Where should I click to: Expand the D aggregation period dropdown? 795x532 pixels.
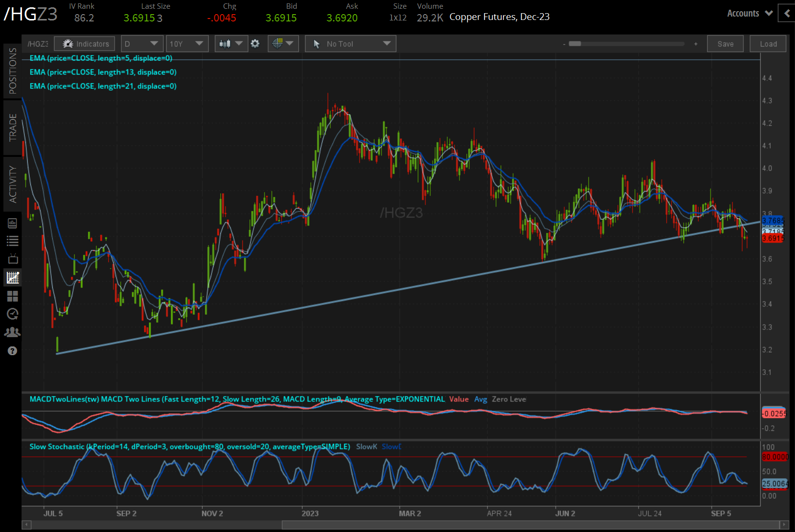coord(142,44)
